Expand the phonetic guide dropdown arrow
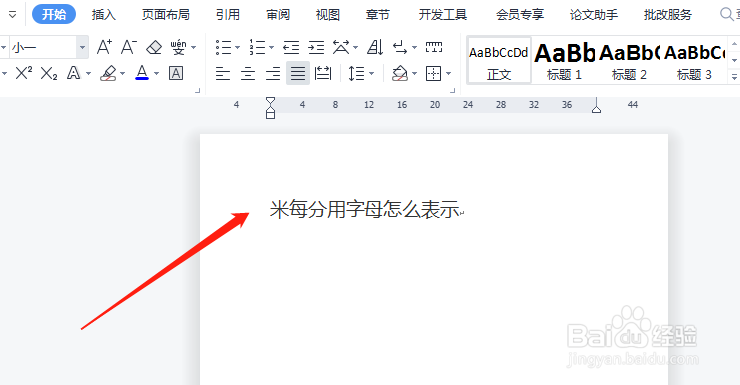740x385 pixels. [x=193, y=48]
